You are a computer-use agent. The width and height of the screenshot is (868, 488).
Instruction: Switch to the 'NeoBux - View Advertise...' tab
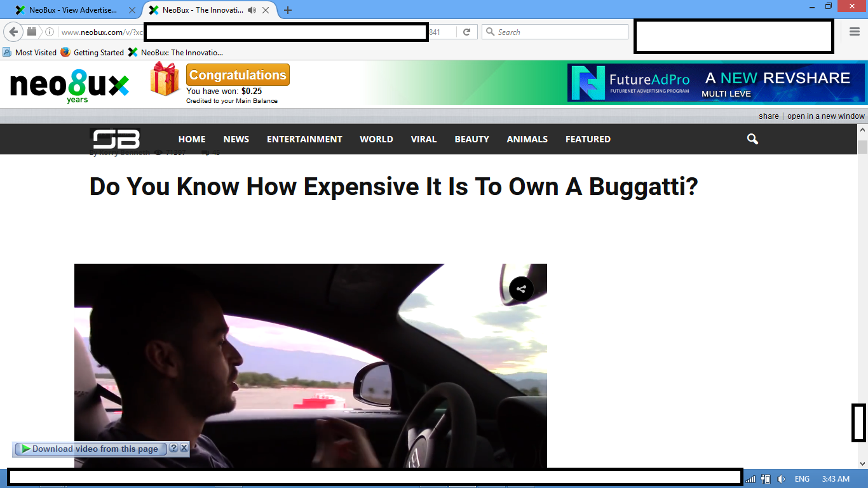[x=73, y=10]
